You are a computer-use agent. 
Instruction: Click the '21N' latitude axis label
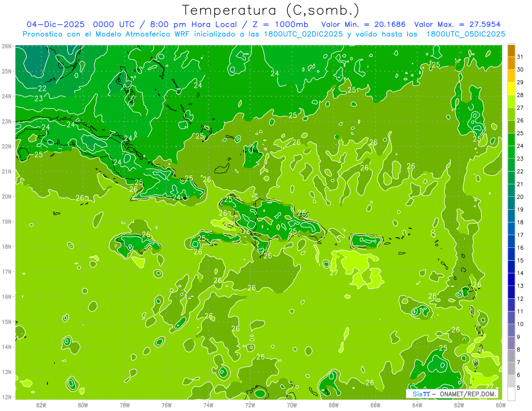pos(6,171)
